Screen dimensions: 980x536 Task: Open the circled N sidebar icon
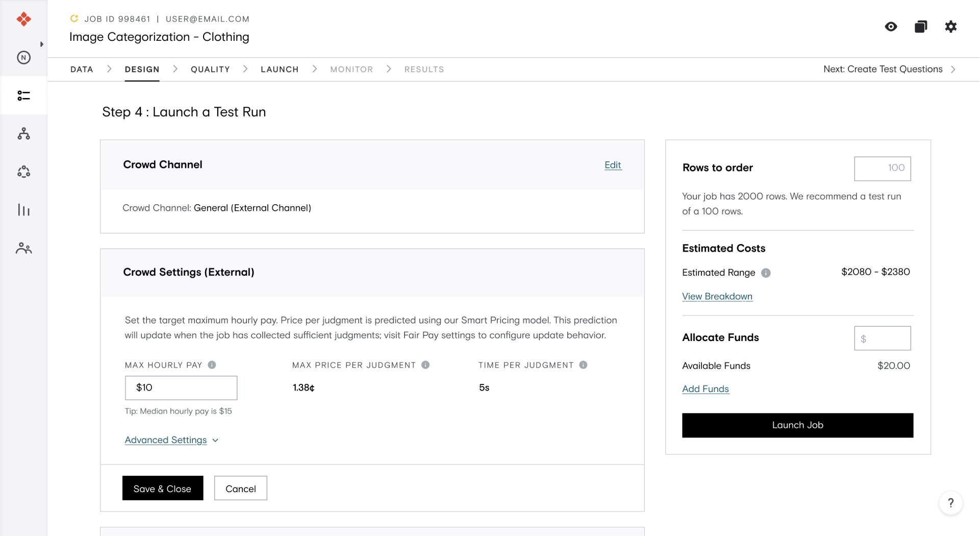23,58
